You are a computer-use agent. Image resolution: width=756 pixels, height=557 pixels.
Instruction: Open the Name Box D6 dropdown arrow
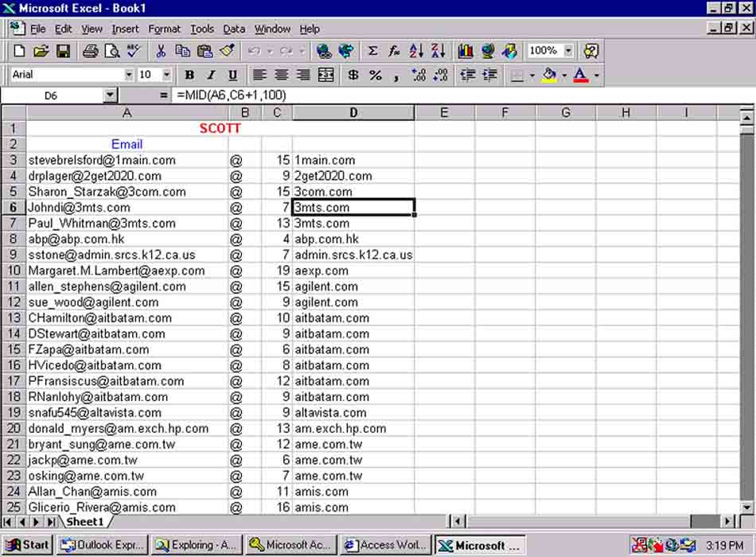pyautogui.click(x=111, y=95)
